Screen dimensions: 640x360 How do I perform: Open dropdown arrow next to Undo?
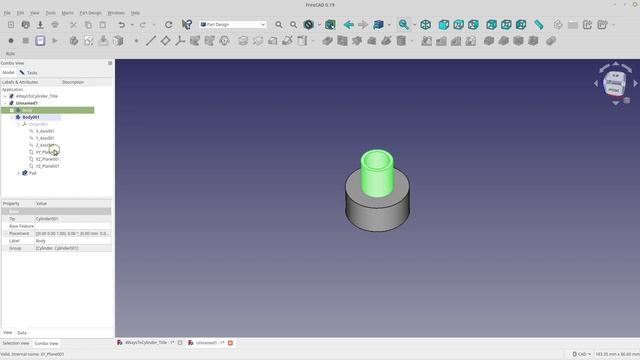tap(132, 24)
